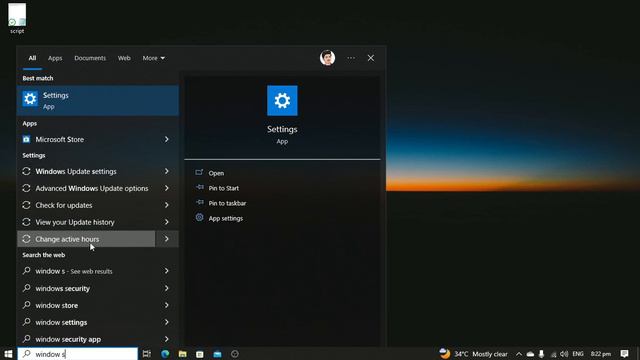The image size is (640, 360).
Task: Open the three-dot options menu
Action: (351, 58)
